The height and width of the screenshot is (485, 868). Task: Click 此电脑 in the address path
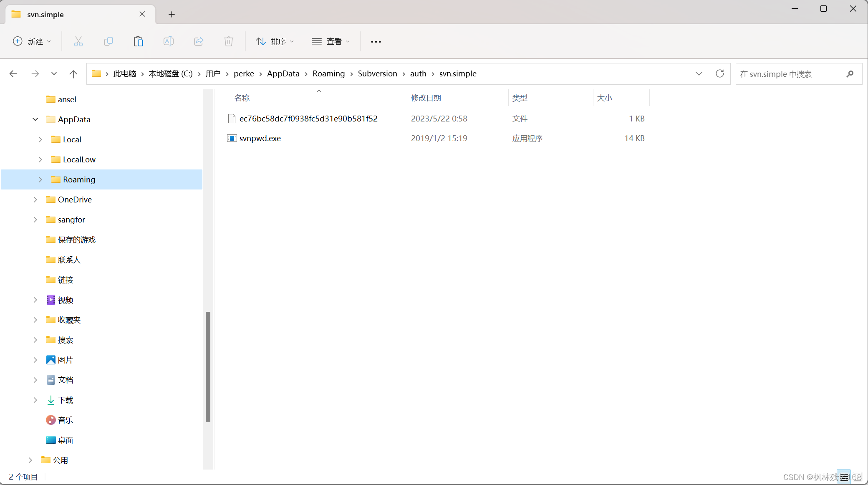click(x=125, y=73)
